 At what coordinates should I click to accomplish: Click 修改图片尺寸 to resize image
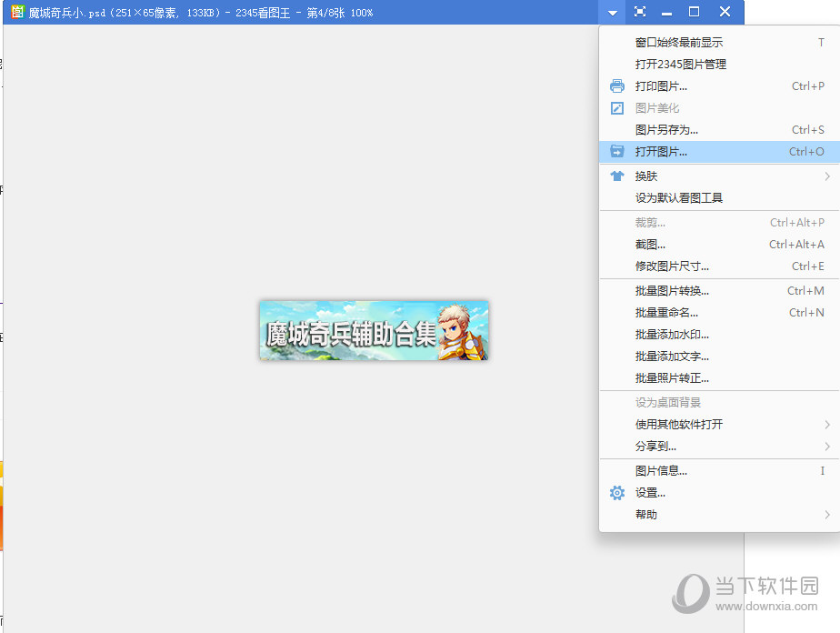pos(675,266)
